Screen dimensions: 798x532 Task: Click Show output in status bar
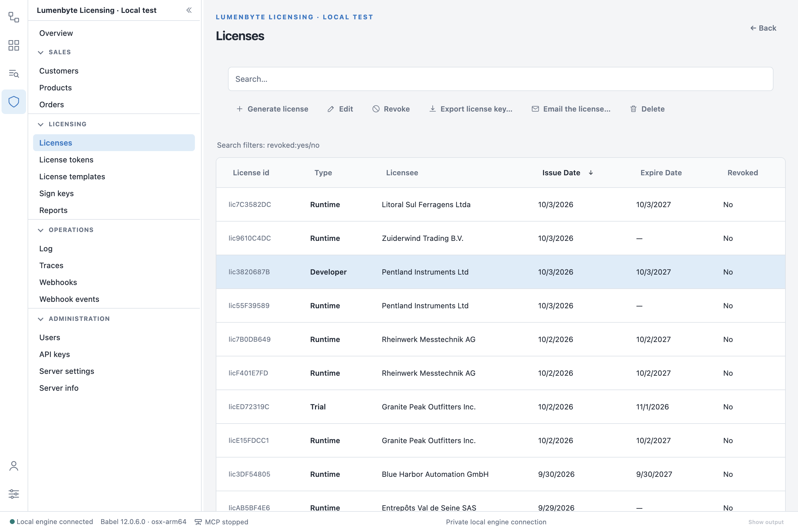tap(766, 522)
